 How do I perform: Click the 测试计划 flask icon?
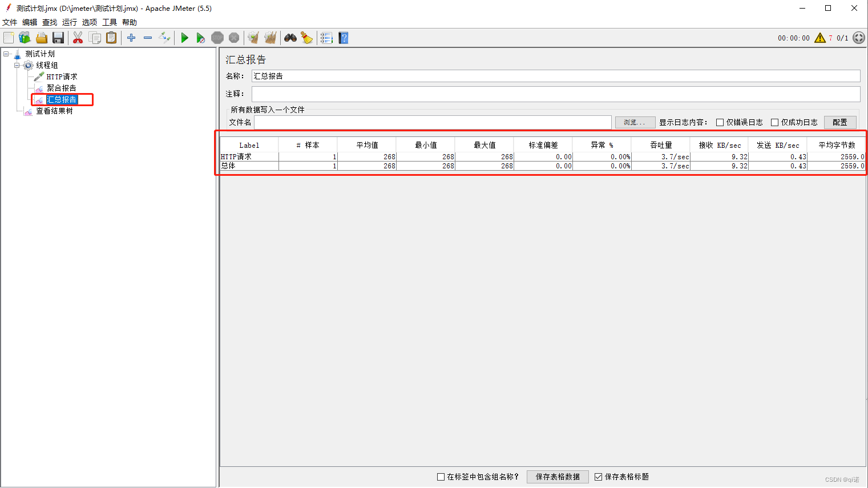pos(17,54)
